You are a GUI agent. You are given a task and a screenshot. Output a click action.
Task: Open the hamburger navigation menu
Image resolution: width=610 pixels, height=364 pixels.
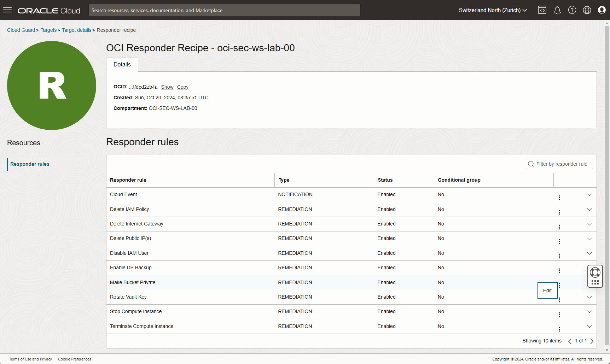(7, 10)
